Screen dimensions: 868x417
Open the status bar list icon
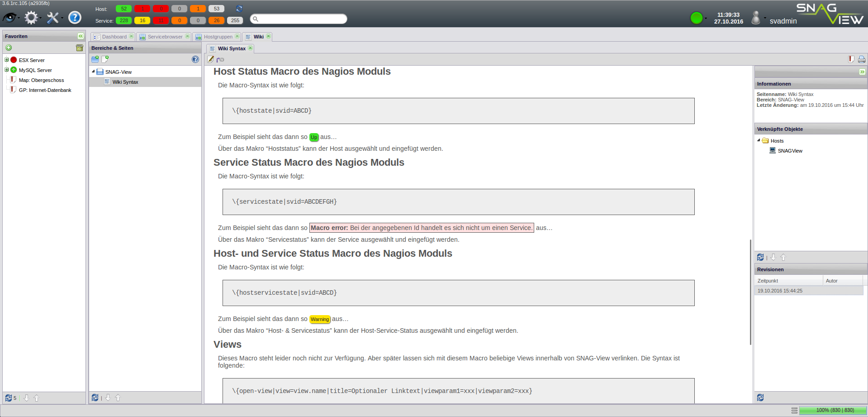click(794, 410)
